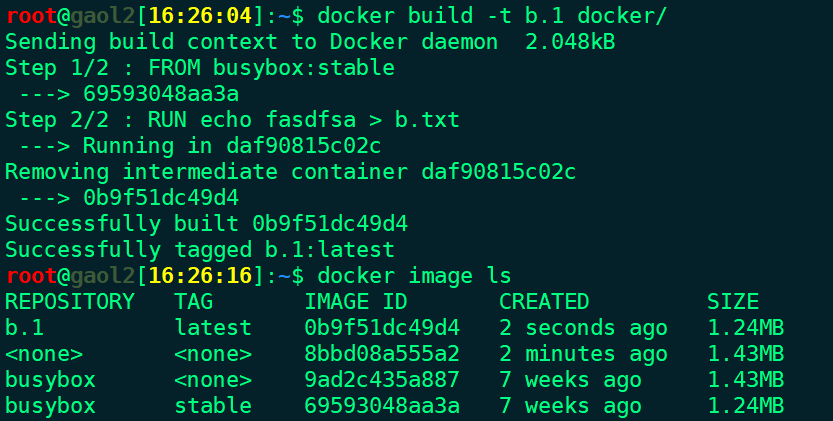Screen dimensions: 833x421
Task: Click 'Successfully tagged b.1:latest' message
Action: click(x=200, y=250)
